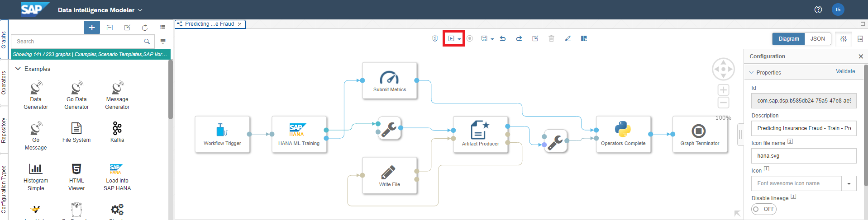Switch to Diagram view

click(788, 39)
